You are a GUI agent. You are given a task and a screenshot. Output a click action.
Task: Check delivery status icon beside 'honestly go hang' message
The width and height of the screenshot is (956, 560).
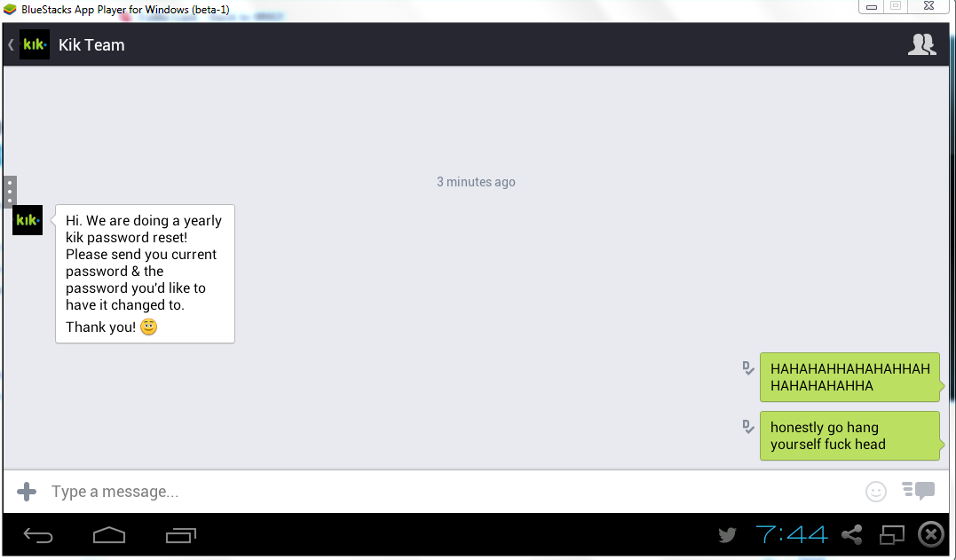[x=748, y=427]
